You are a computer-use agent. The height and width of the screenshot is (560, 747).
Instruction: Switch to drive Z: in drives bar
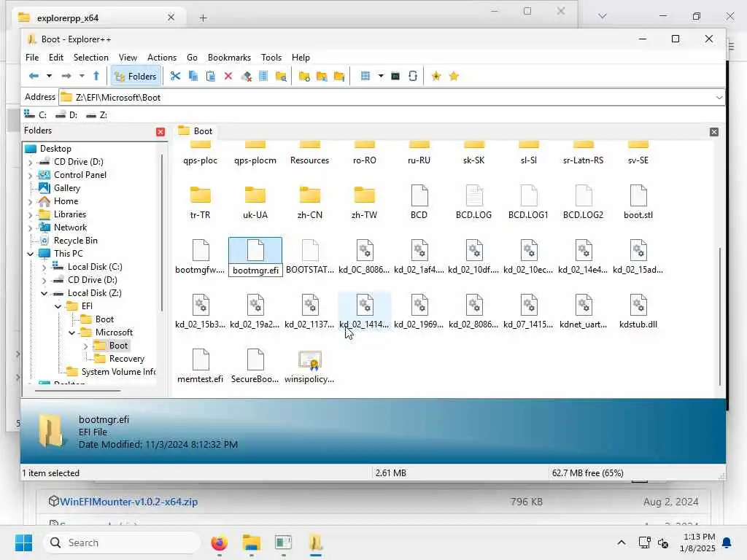click(97, 114)
